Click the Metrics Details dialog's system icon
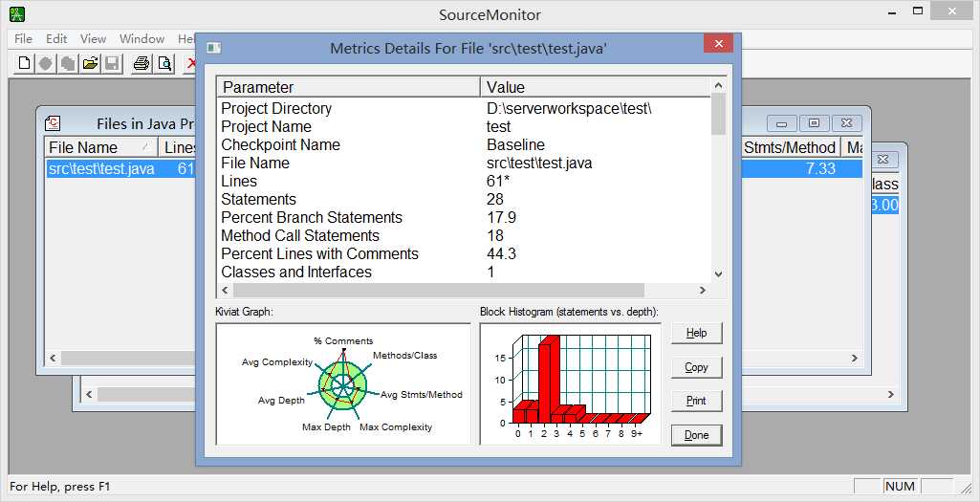 point(214,48)
